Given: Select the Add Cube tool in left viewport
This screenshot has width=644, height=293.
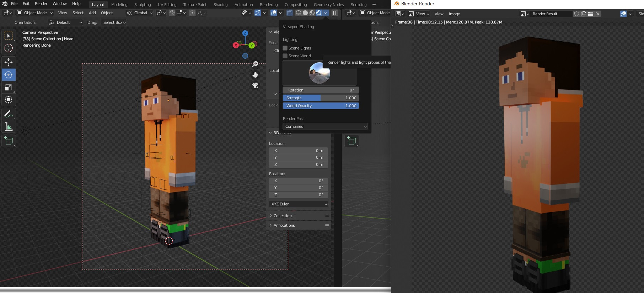Looking at the screenshot, I should point(9,141).
